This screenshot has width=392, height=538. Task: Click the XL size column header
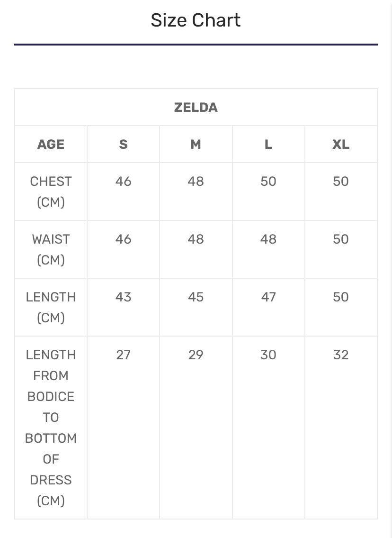click(x=340, y=145)
